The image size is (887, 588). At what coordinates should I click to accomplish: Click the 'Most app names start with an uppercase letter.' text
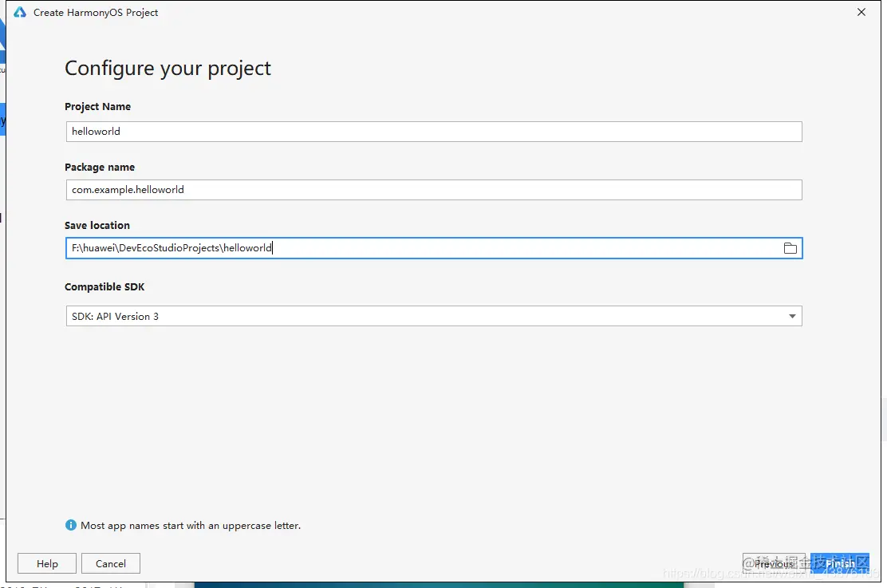(x=191, y=526)
